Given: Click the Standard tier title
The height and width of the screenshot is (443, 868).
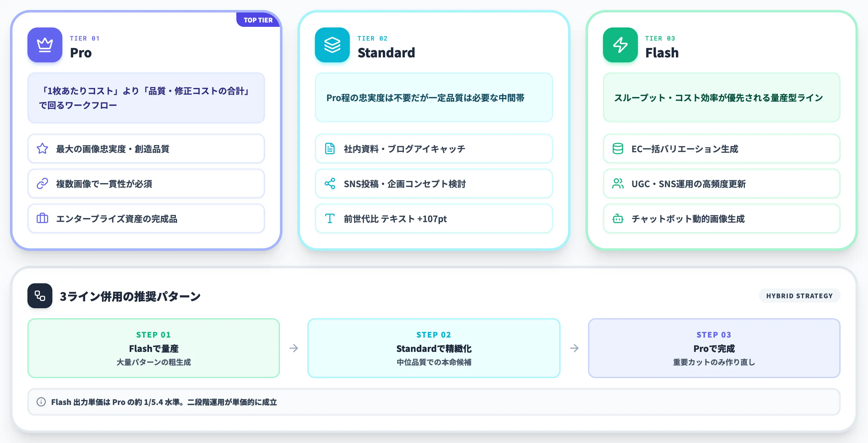Looking at the screenshot, I should (386, 53).
